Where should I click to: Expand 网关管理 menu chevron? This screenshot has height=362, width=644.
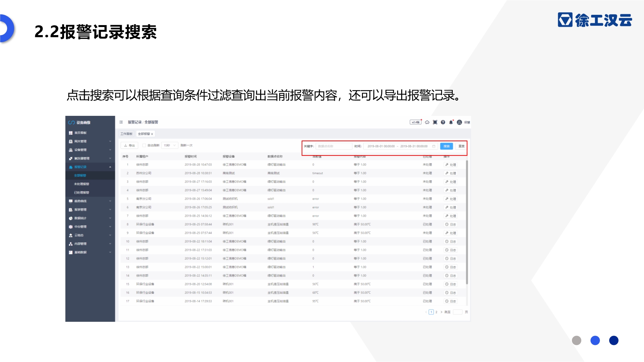pyautogui.click(x=110, y=141)
